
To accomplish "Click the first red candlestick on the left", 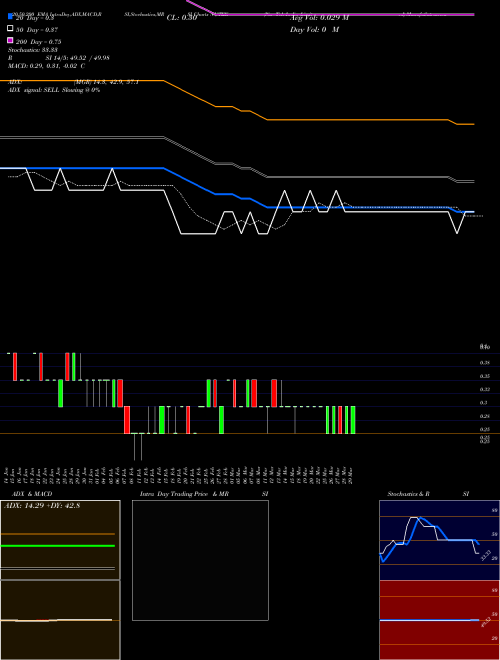I will point(15,367).
